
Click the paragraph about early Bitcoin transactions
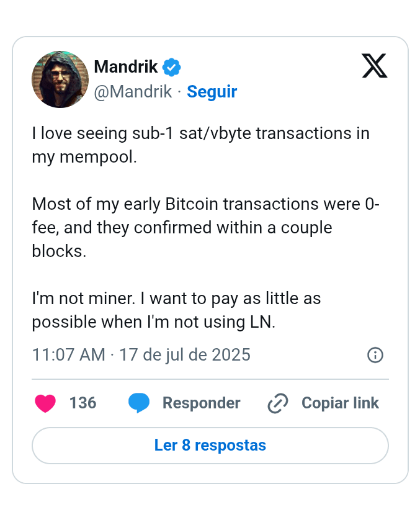tap(206, 228)
